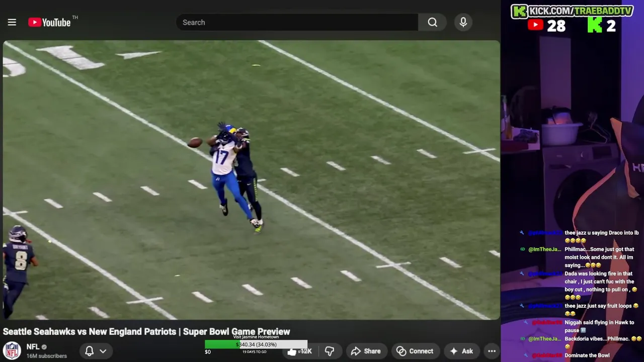Click '16M subscribers' text under NFL

tap(46, 356)
